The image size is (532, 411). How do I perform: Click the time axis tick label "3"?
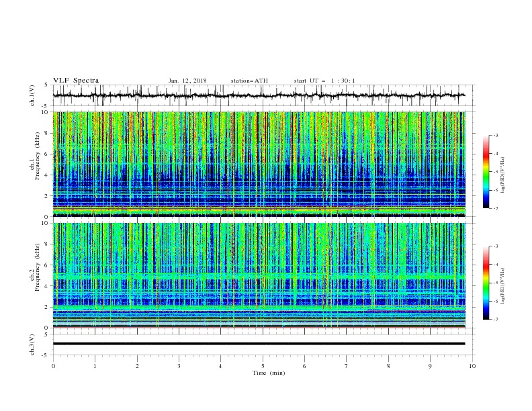(179, 366)
